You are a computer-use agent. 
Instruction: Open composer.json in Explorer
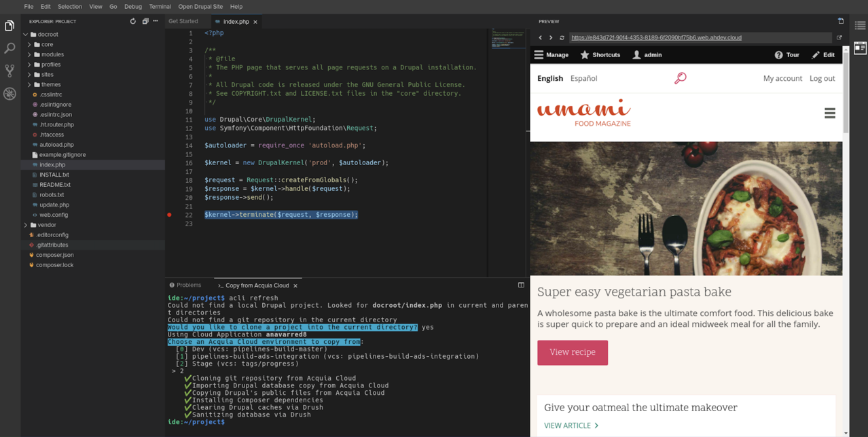54,255
